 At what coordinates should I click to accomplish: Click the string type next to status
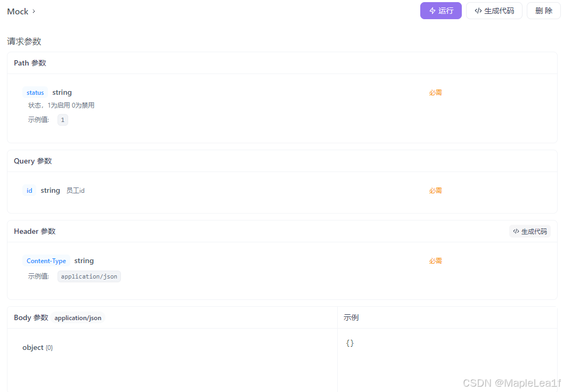(62, 93)
